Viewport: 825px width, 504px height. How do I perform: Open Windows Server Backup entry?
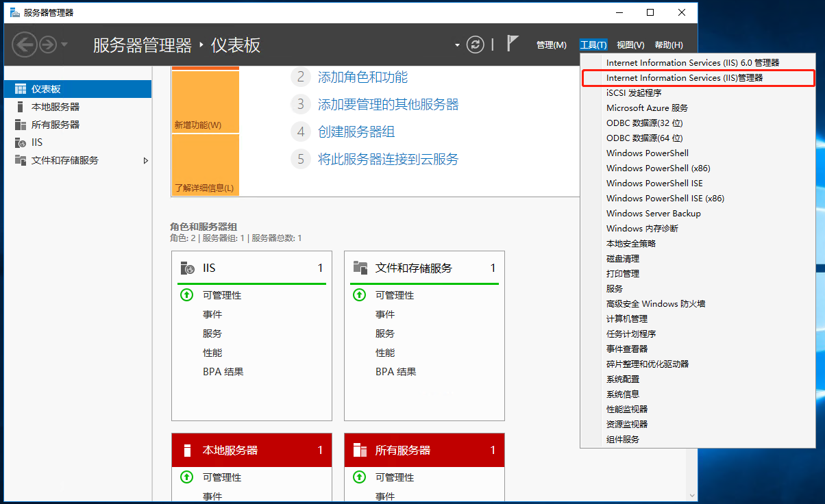coord(698,213)
